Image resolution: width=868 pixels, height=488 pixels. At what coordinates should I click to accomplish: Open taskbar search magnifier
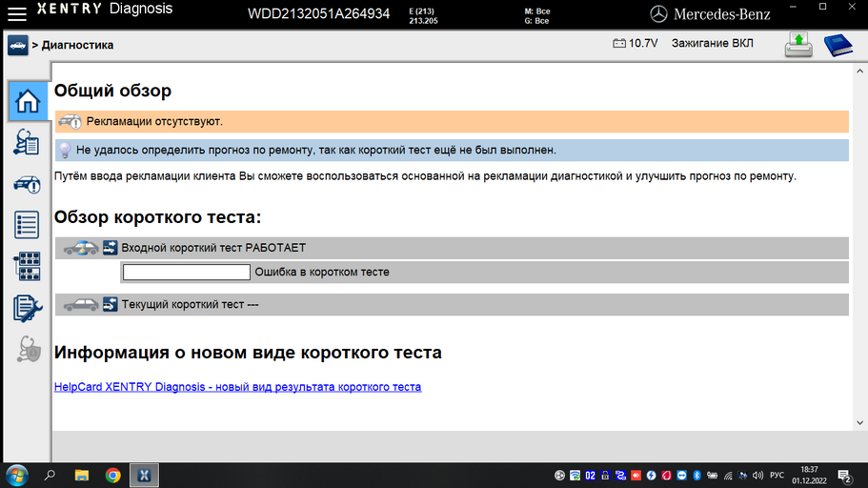click(50, 476)
